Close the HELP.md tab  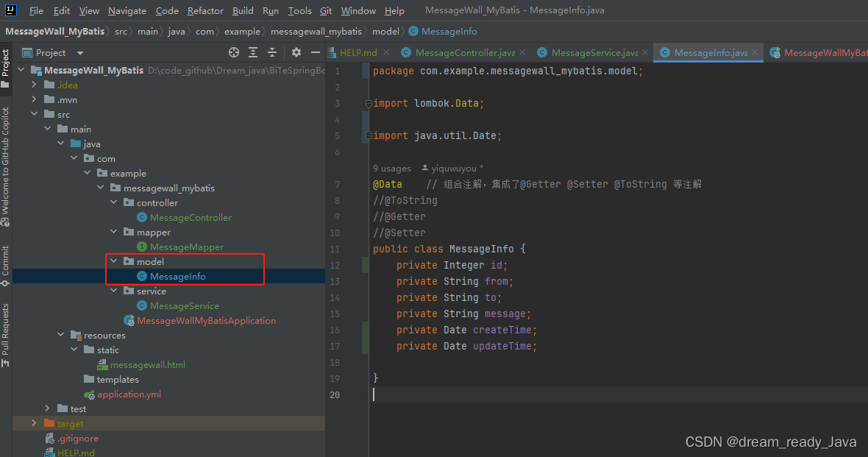click(x=386, y=53)
